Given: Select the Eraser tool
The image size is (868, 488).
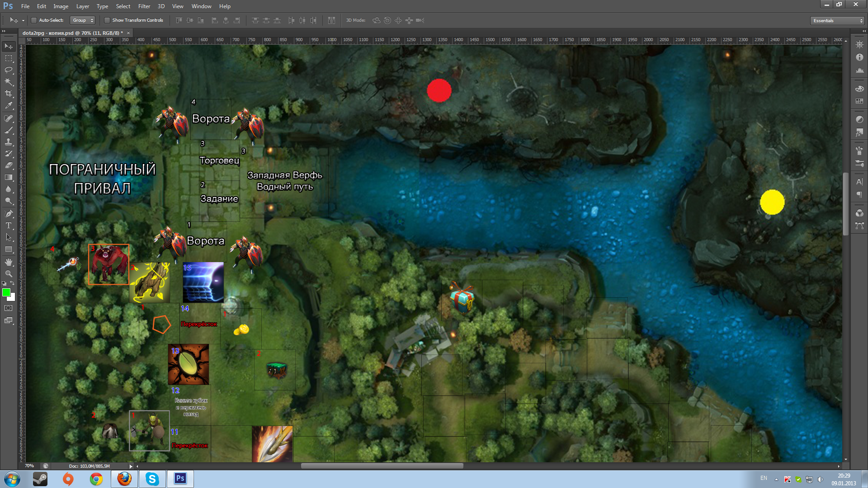Looking at the screenshot, I should coord(9,165).
